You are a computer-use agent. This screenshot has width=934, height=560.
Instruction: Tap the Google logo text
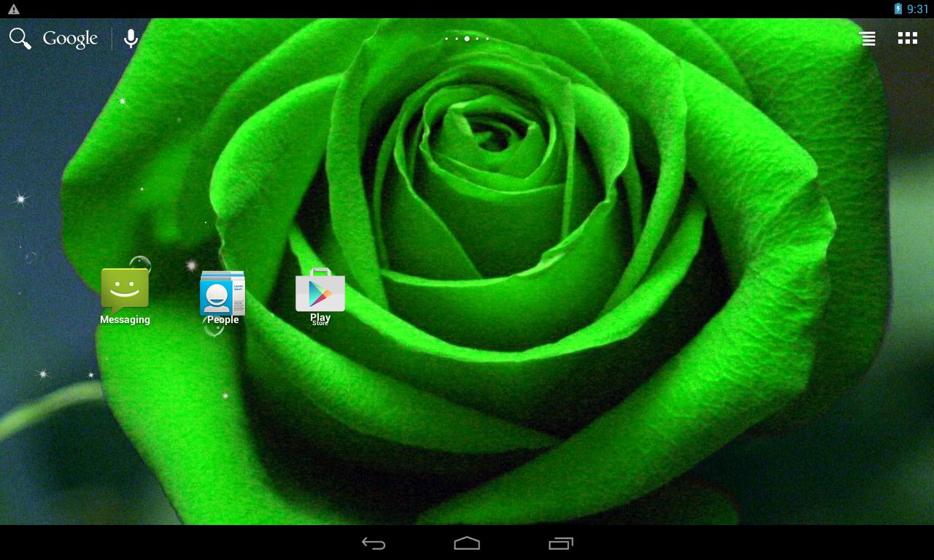[70, 39]
